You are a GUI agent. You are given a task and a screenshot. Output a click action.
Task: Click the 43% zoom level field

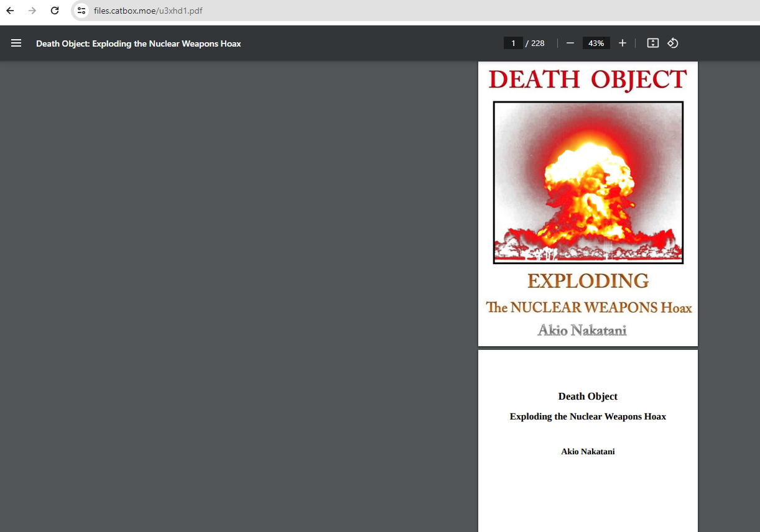point(596,43)
